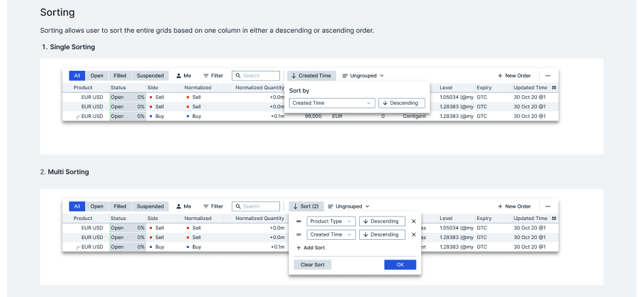Expand Ungrouped dropdown in Single Sorting toolbar
The image size is (644, 297).
click(363, 76)
